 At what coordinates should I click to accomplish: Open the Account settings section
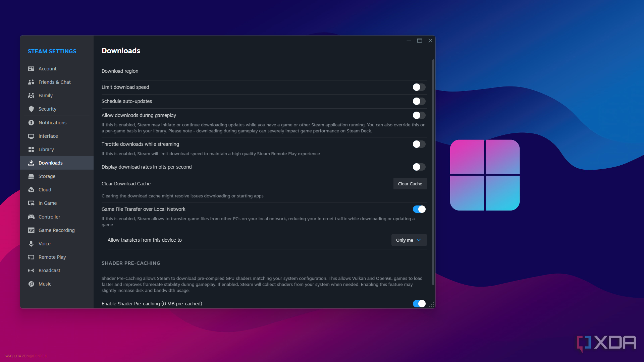(47, 68)
